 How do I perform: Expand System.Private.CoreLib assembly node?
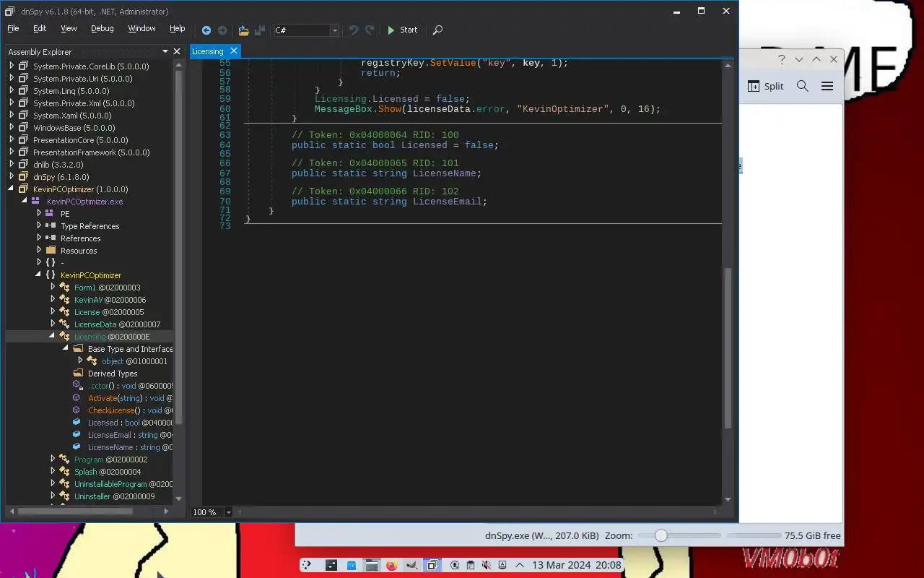12,66
